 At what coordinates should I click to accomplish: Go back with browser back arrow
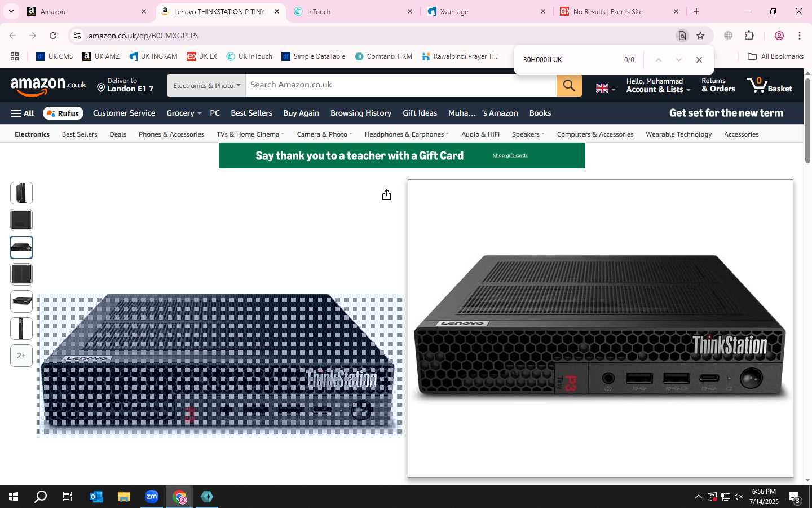point(12,36)
